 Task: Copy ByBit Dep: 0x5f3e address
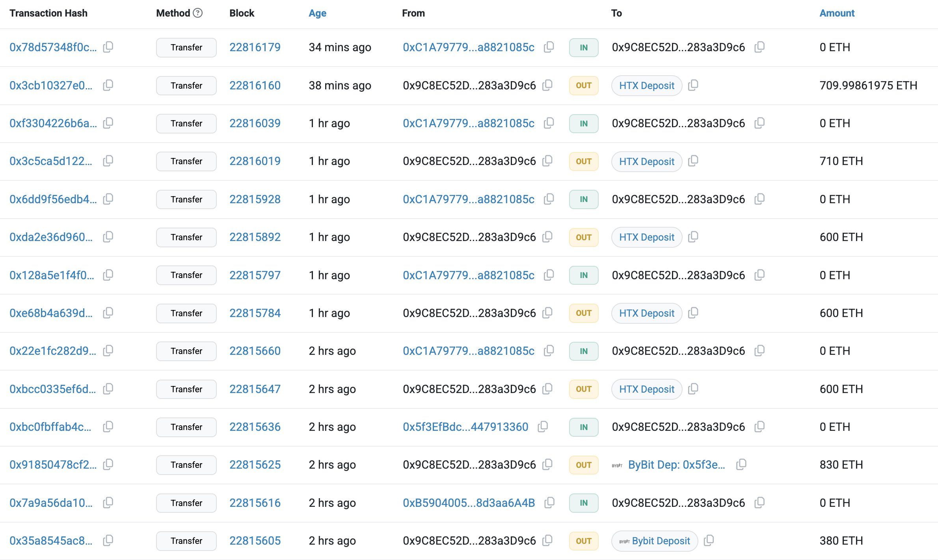coord(741,464)
